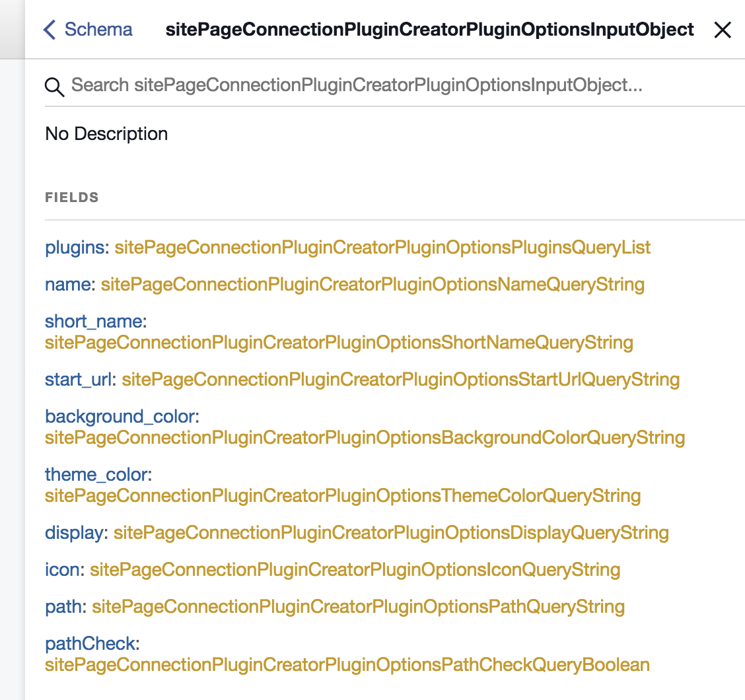Open the path field definition
745x700 pixels.
click(x=61, y=606)
